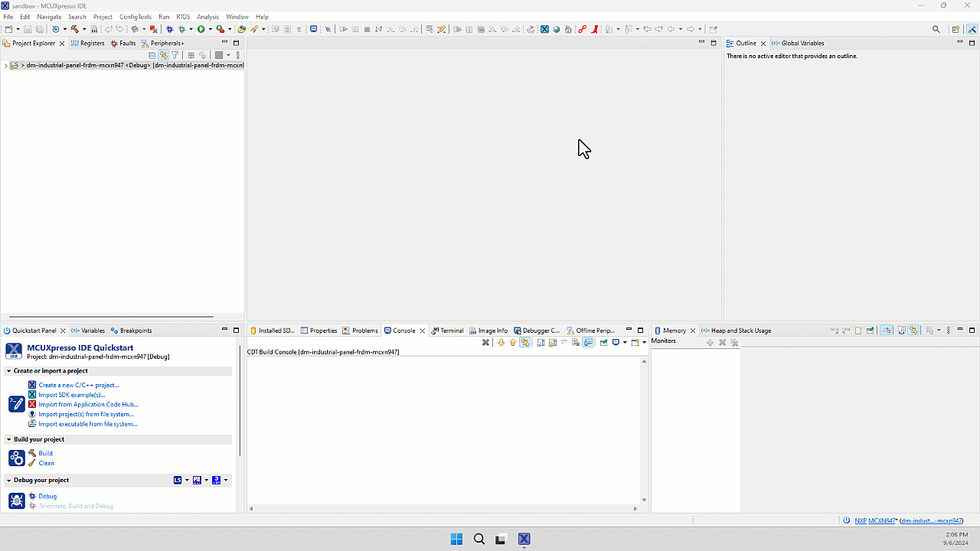Screen dimensions: 980x551
Task: Toggle the highlighted Console display button near Pin Console
Action: (x=588, y=342)
